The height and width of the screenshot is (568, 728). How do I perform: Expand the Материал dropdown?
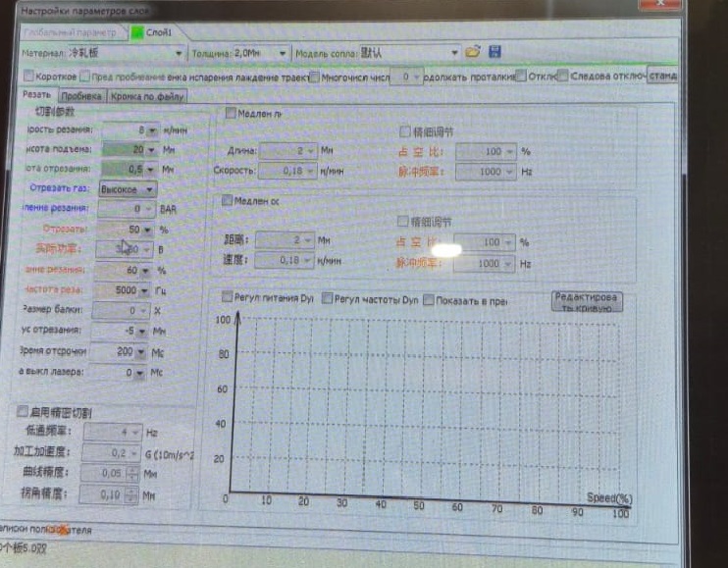(x=179, y=53)
